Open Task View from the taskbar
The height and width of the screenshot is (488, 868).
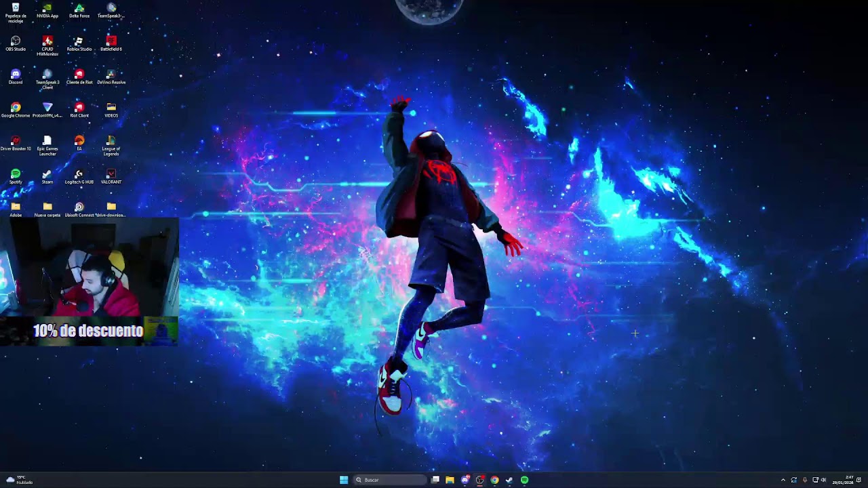(435, 480)
